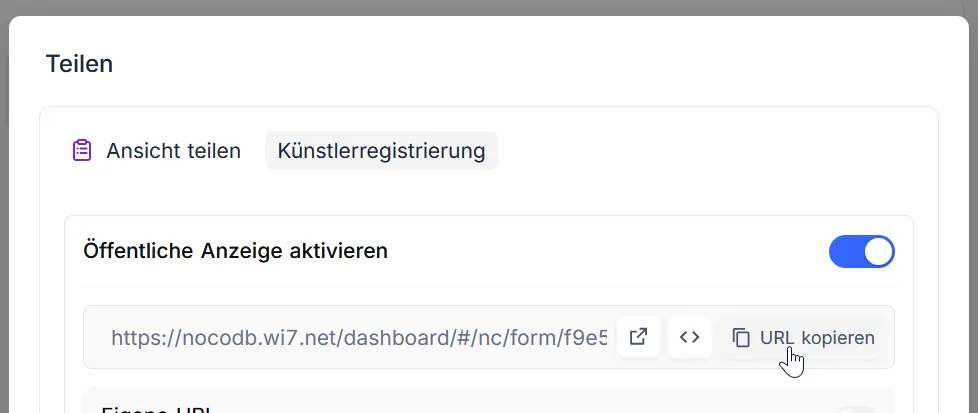Click the Ansicht teilen label
The height and width of the screenshot is (413, 978).
[x=173, y=151]
